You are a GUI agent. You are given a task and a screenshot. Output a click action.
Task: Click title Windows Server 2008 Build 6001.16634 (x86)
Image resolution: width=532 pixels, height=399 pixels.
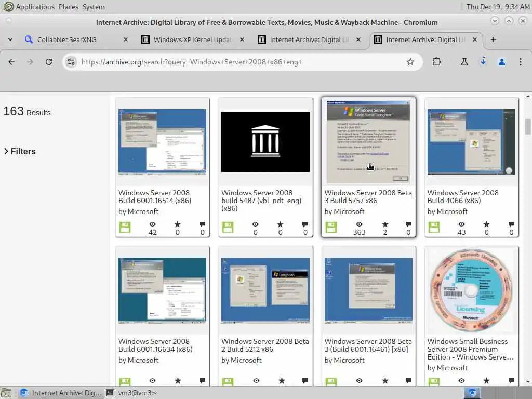tap(155, 345)
